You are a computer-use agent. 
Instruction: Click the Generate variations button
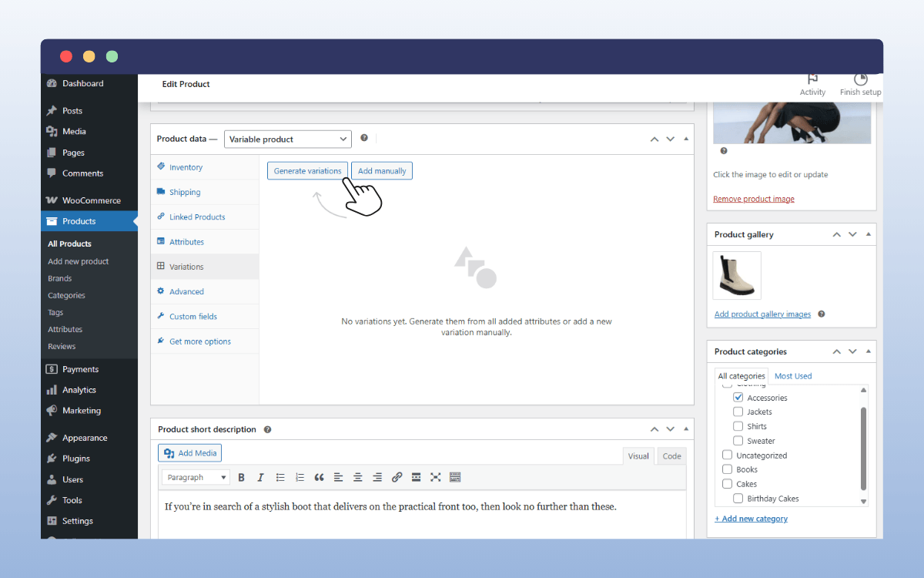[x=307, y=171]
